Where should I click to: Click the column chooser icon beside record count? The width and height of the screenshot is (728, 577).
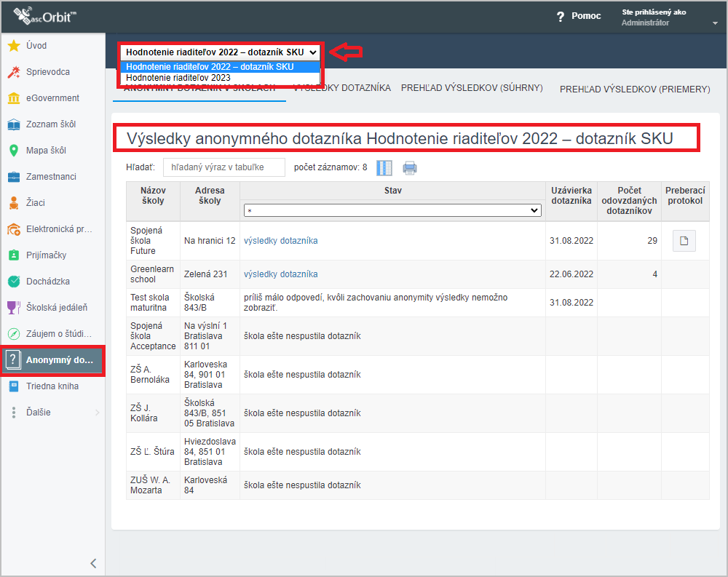384,168
